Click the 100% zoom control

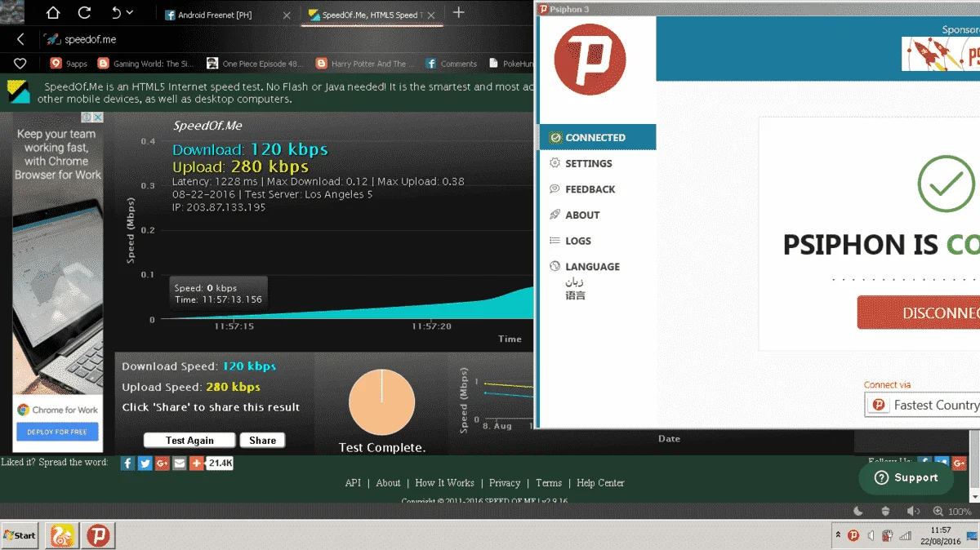click(x=952, y=512)
